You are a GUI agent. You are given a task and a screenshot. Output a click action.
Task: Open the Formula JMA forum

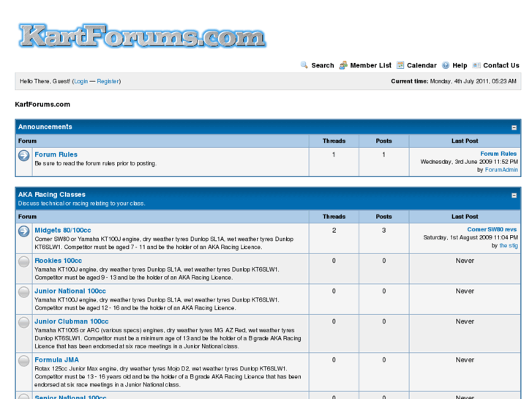(56, 359)
